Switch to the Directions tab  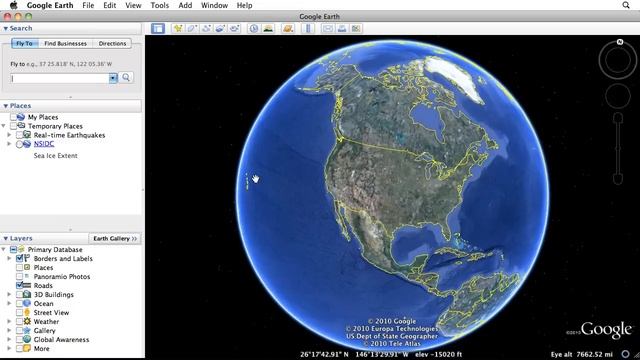[x=112, y=43]
